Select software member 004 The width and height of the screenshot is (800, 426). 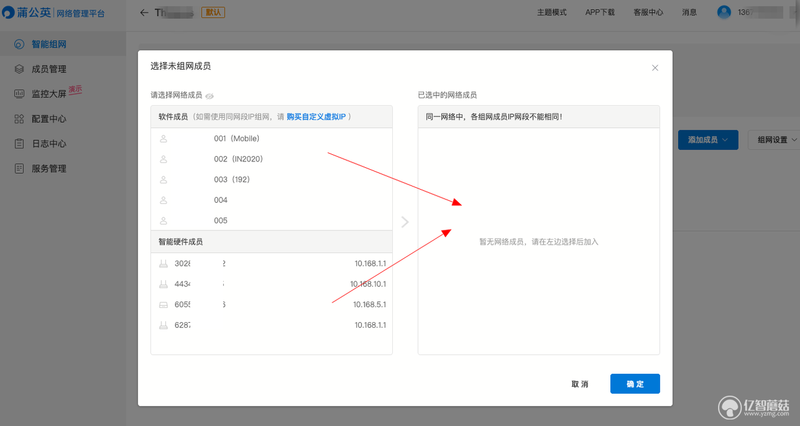coord(271,200)
